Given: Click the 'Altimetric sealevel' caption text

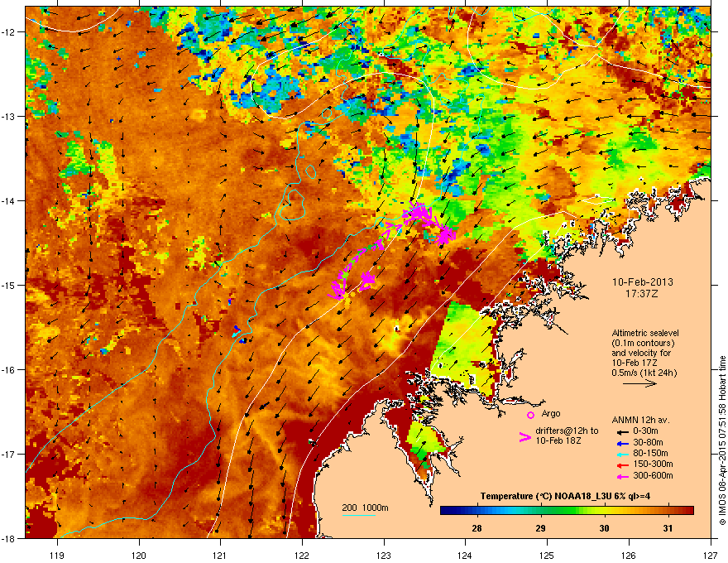Looking at the screenshot, I should tap(645, 333).
